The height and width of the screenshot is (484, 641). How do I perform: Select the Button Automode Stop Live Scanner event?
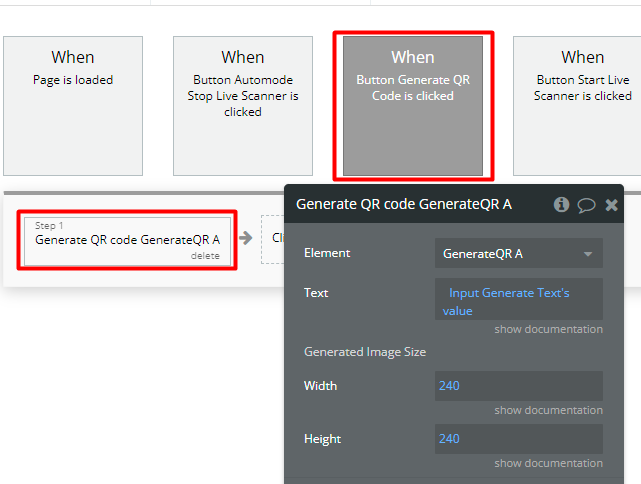(243, 106)
